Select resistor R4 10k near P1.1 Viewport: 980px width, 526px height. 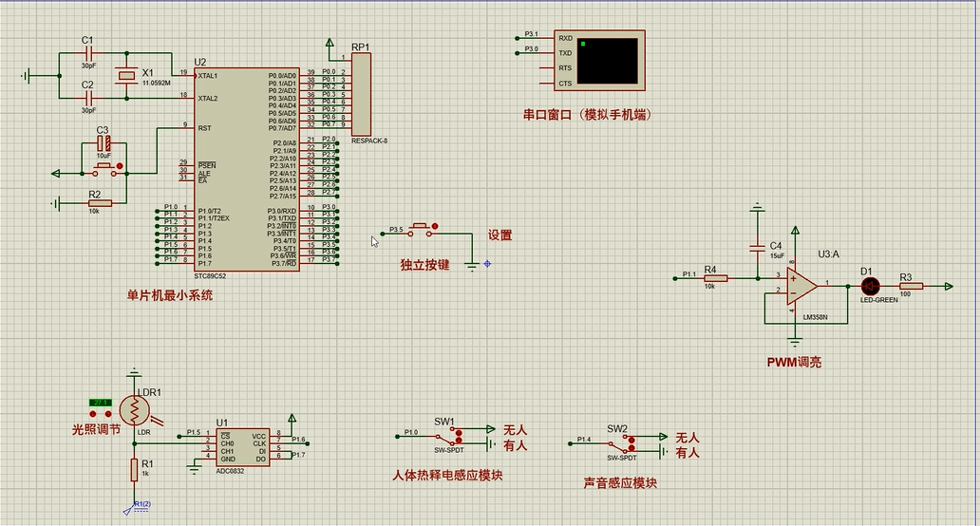click(716, 278)
